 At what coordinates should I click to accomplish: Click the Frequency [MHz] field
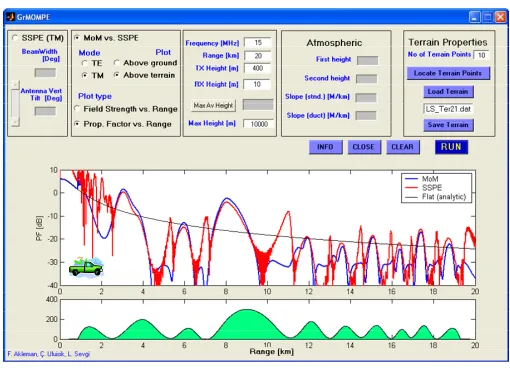(258, 43)
